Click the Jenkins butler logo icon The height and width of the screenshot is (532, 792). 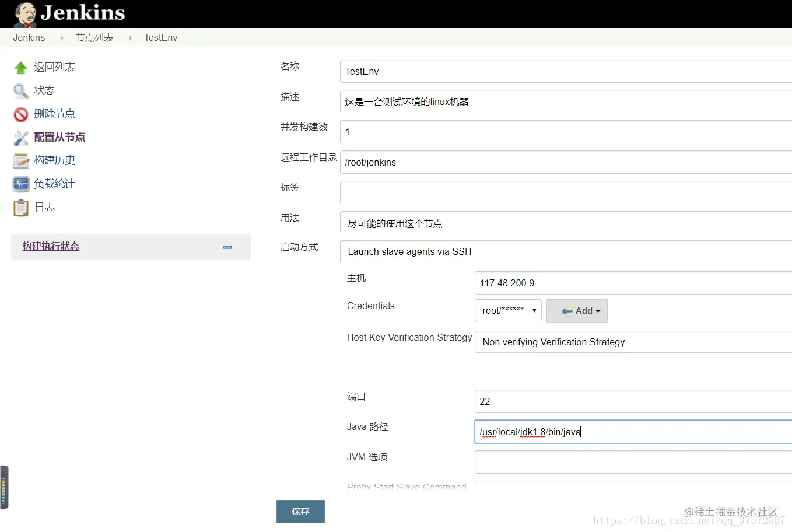pos(25,14)
